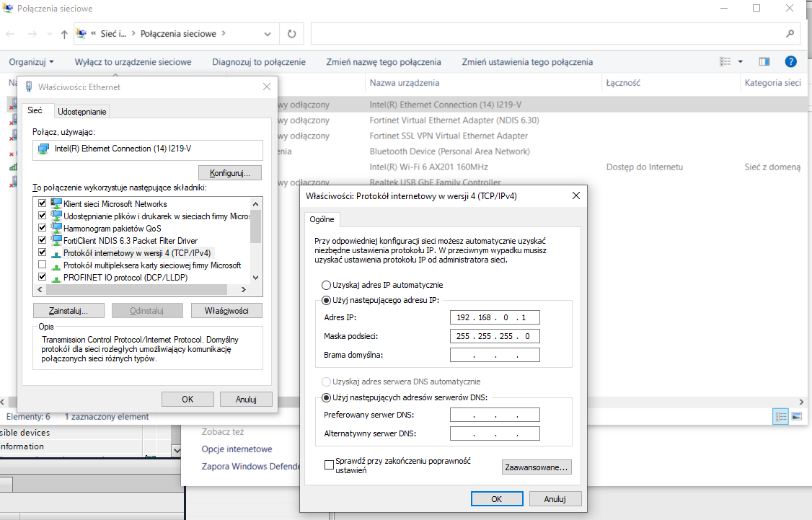The image size is (812, 520).
Task: Toggle Harmonogram pakietów QoS checkbox
Action: [43, 227]
